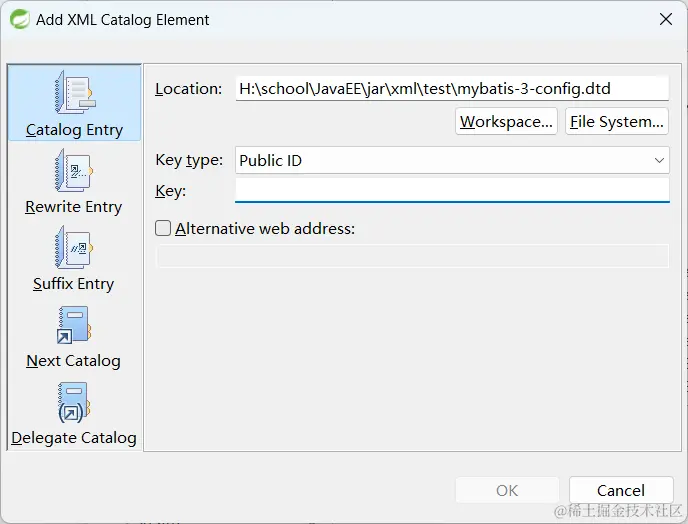Click the alternative web address text box
Viewport: 688px width, 524px height.
tap(412, 256)
